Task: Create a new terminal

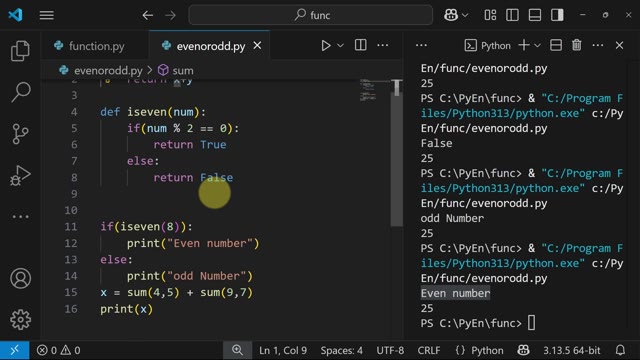Action: click(524, 45)
